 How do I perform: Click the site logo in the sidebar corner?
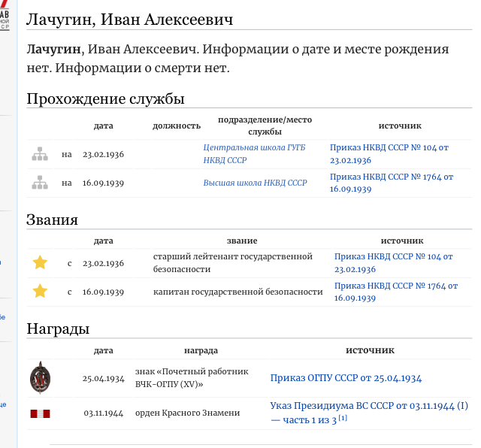pyautogui.click(x=5, y=15)
